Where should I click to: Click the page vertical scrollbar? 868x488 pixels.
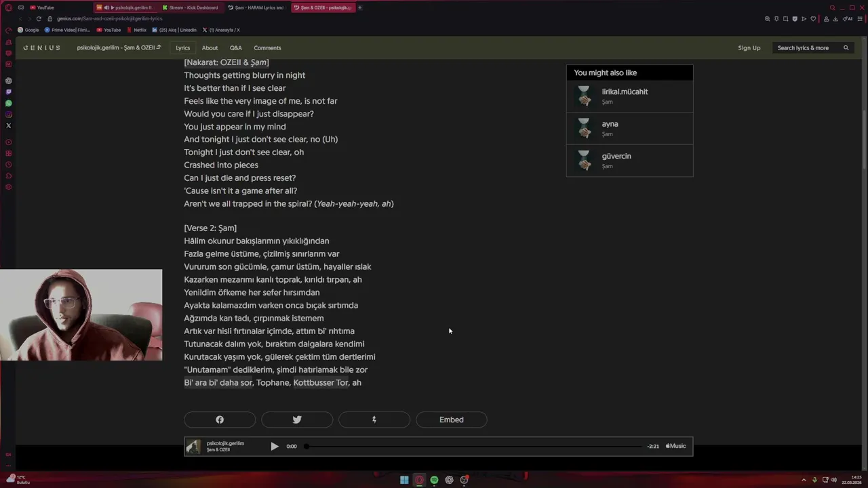(x=864, y=139)
